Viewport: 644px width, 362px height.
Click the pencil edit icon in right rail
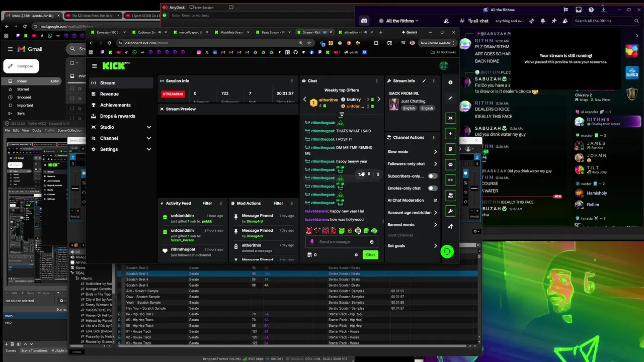click(x=450, y=98)
